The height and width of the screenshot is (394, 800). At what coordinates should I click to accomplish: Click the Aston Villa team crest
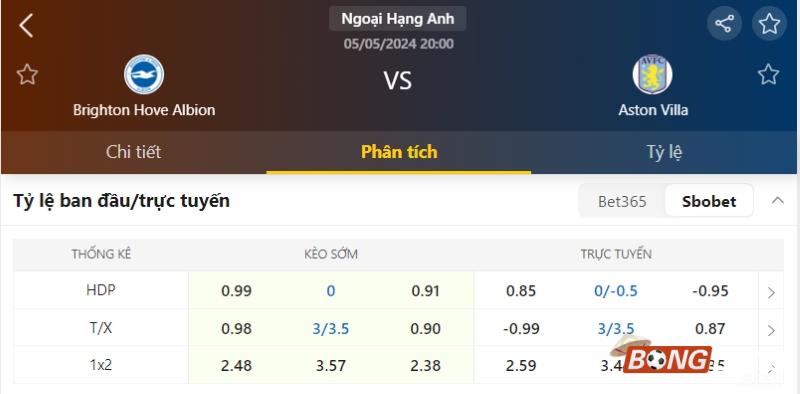pos(653,75)
